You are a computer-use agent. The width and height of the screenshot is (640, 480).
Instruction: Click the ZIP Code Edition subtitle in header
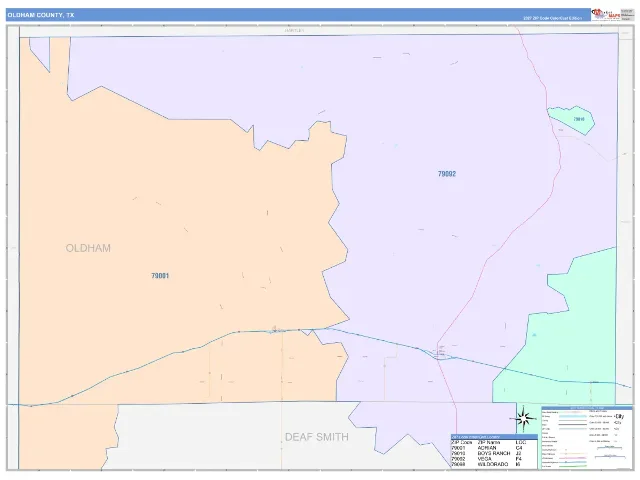[552, 18]
